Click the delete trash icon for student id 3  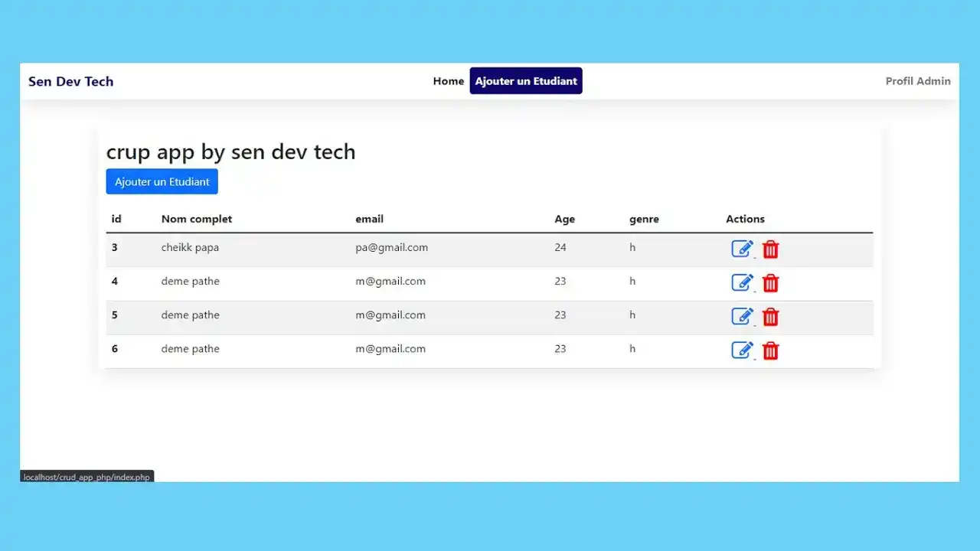(770, 249)
